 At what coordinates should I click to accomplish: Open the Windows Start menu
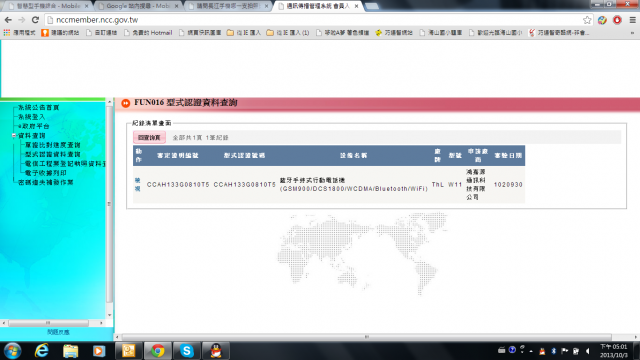click(x=12, y=351)
